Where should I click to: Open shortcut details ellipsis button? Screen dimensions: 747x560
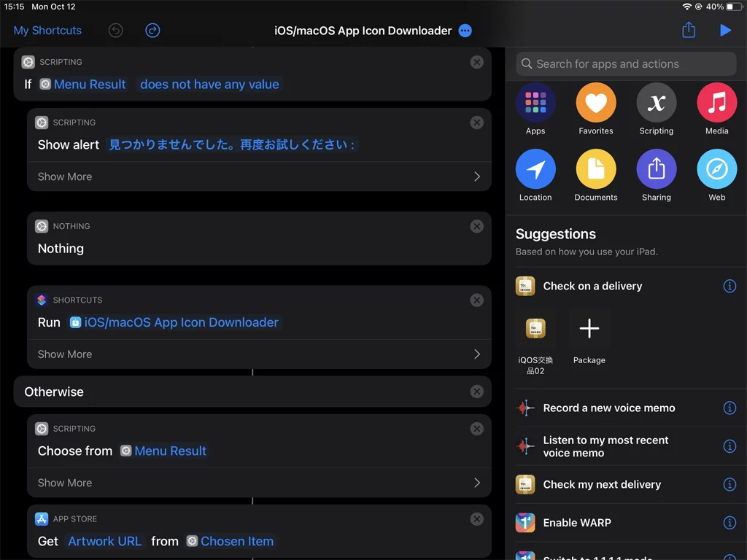(465, 31)
